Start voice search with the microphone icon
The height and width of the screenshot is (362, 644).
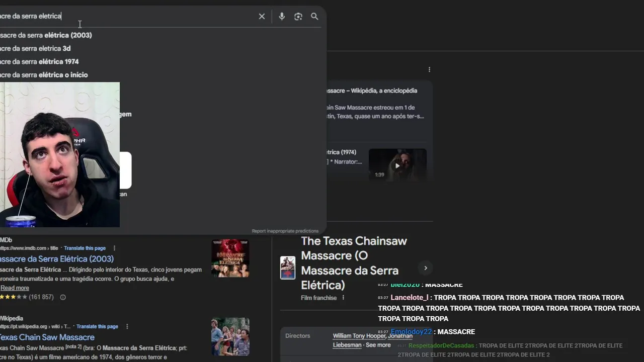[x=282, y=17]
